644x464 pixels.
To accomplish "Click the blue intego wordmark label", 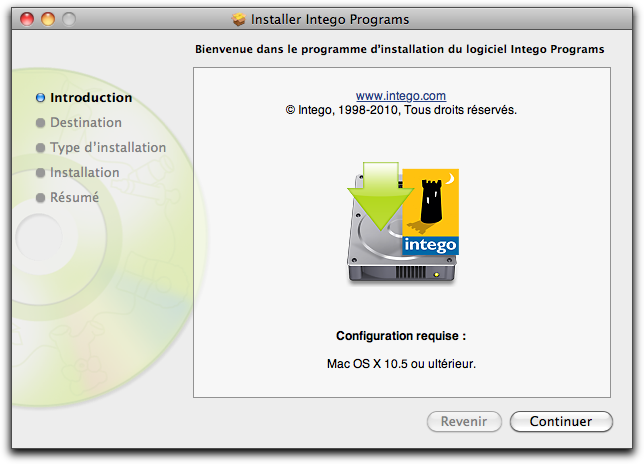I will 430,245.
